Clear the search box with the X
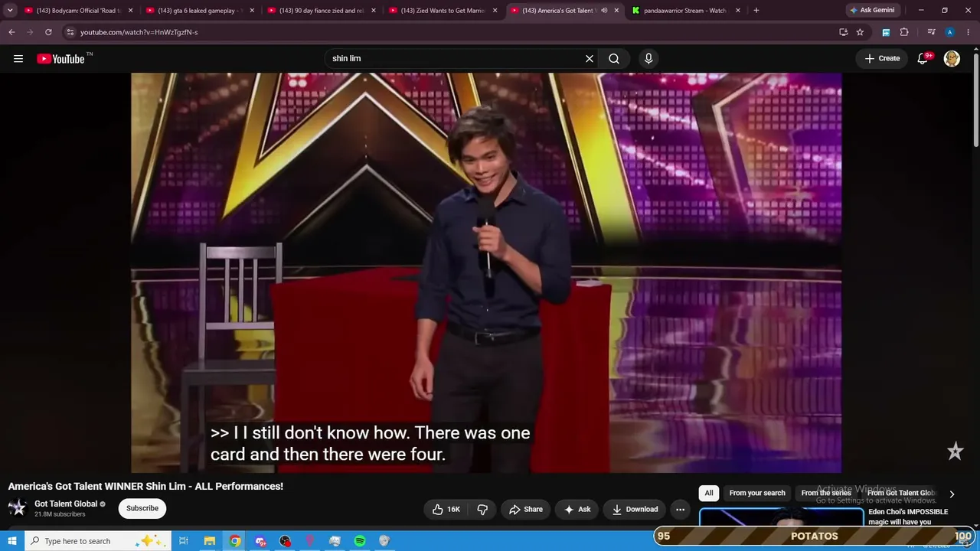This screenshot has width=980, height=551. coord(590,59)
